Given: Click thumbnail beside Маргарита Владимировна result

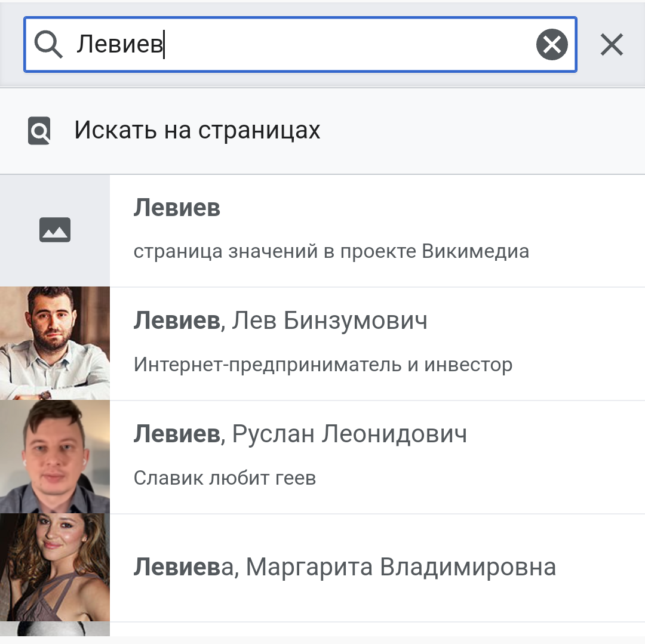Looking at the screenshot, I should 55,568.
